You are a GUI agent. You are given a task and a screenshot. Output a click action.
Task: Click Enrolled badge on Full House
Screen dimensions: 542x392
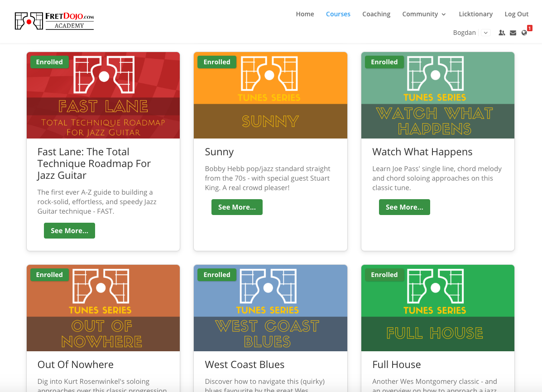tap(384, 275)
